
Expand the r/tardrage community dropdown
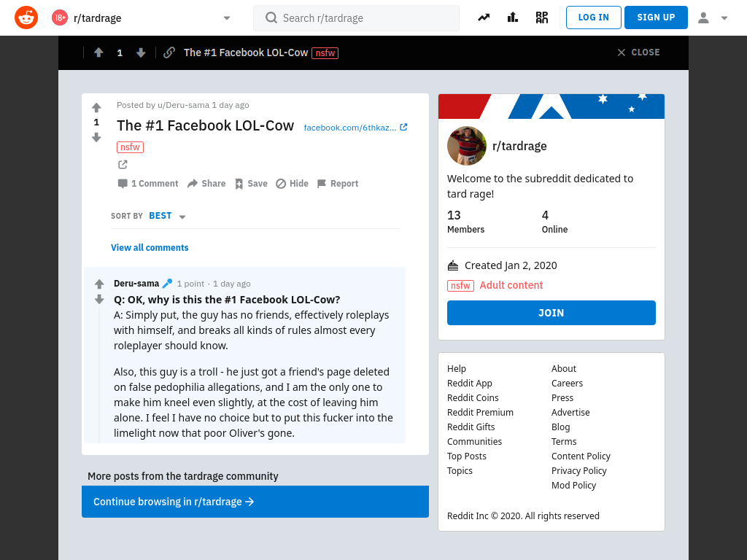point(227,18)
